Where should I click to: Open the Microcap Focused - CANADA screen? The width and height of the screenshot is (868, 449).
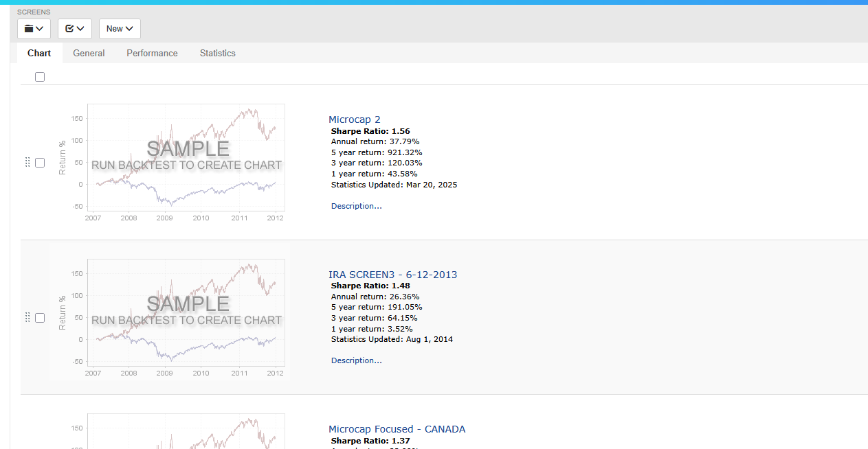(397, 429)
